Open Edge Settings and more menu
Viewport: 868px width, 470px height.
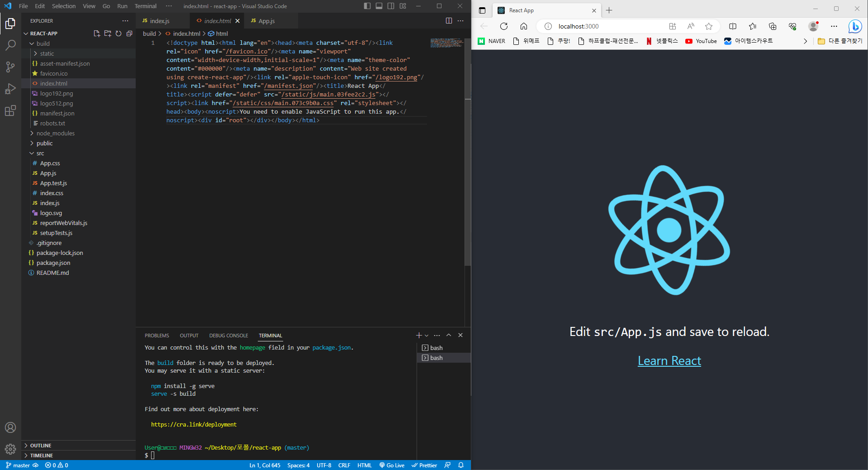[834, 26]
